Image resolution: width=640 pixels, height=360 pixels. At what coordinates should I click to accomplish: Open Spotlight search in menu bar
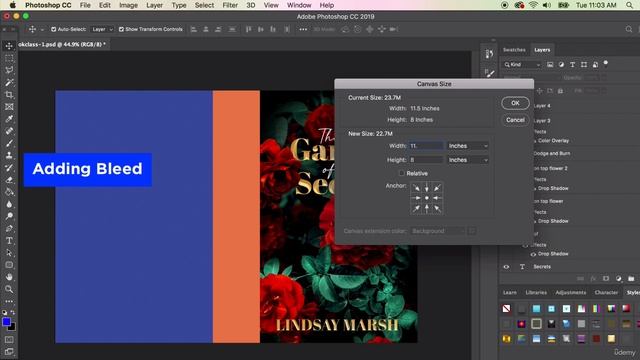coord(630,5)
